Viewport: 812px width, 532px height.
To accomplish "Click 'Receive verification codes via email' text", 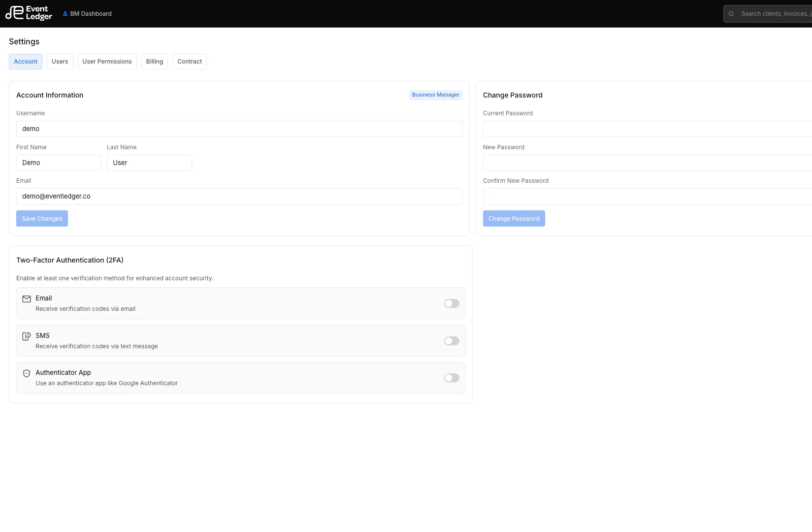I will coord(85,309).
